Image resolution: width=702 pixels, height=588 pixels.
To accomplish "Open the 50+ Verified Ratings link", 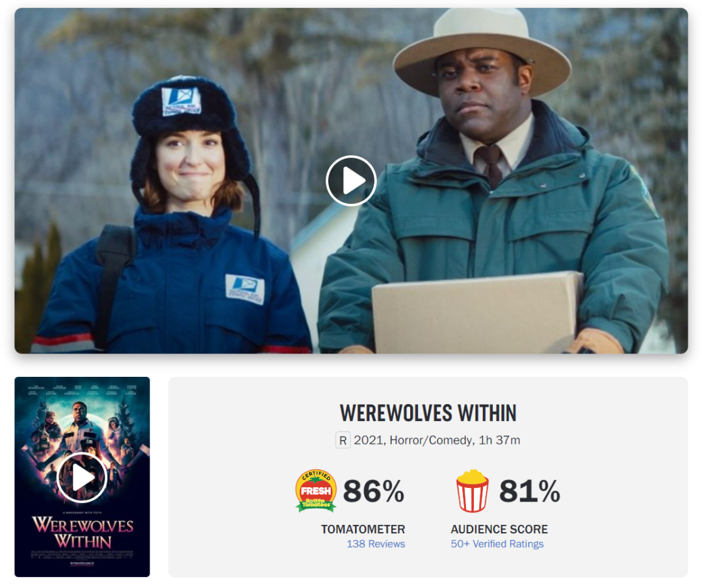I will tap(497, 544).
